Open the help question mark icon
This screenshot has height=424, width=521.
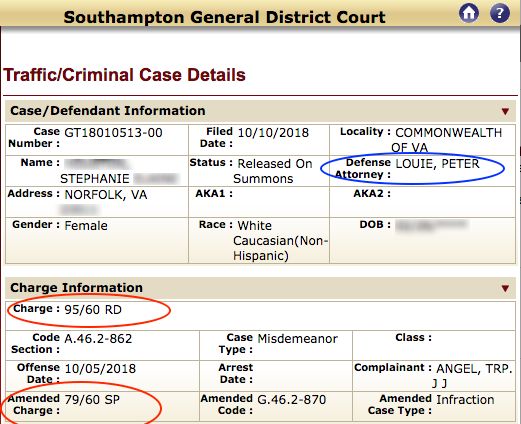tap(499, 13)
